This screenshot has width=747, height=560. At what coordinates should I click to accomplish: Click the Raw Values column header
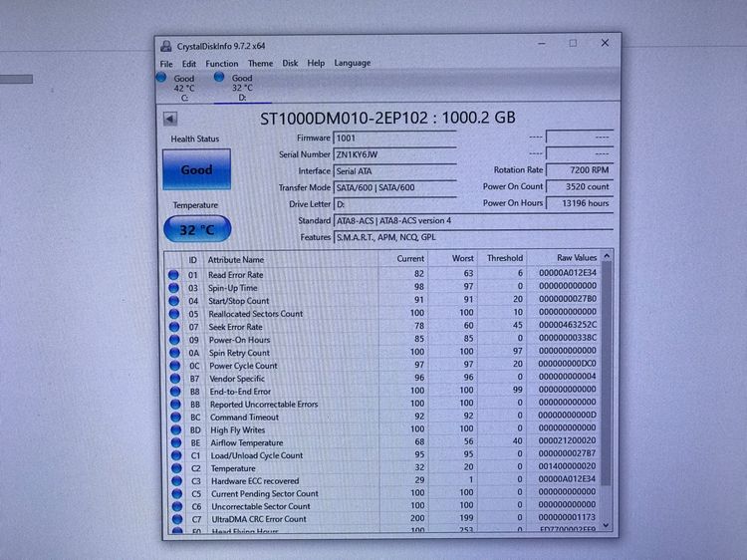point(577,257)
